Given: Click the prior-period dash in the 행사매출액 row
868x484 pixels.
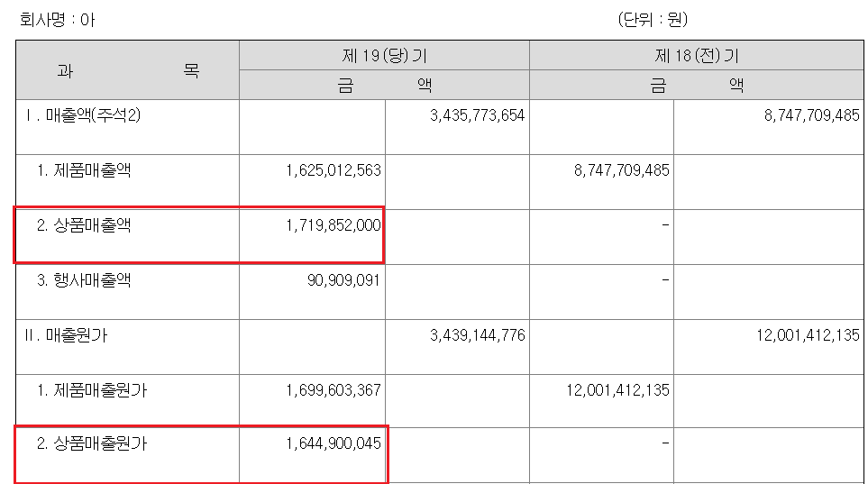Looking at the screenshot, I should click(x=665, y=279).
